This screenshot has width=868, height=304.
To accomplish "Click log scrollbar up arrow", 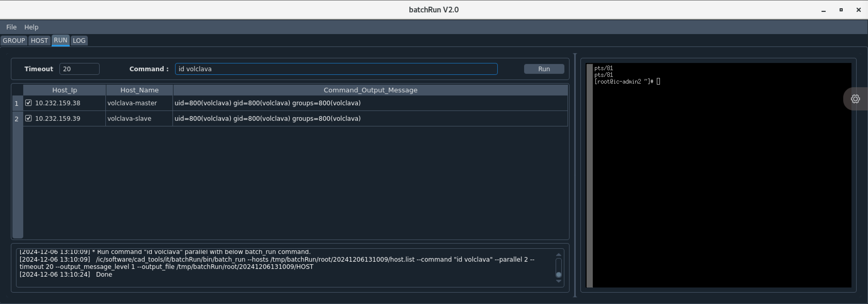I will point(558,254).
